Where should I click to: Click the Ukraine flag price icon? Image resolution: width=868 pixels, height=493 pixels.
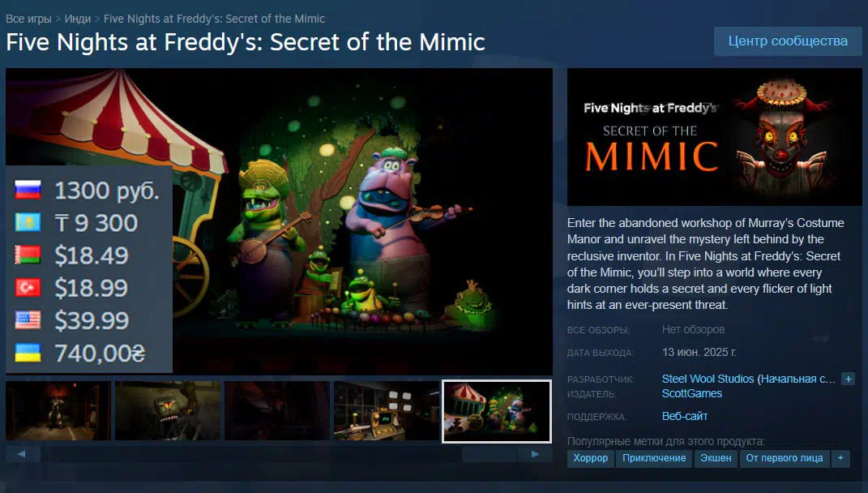point(28,353)
